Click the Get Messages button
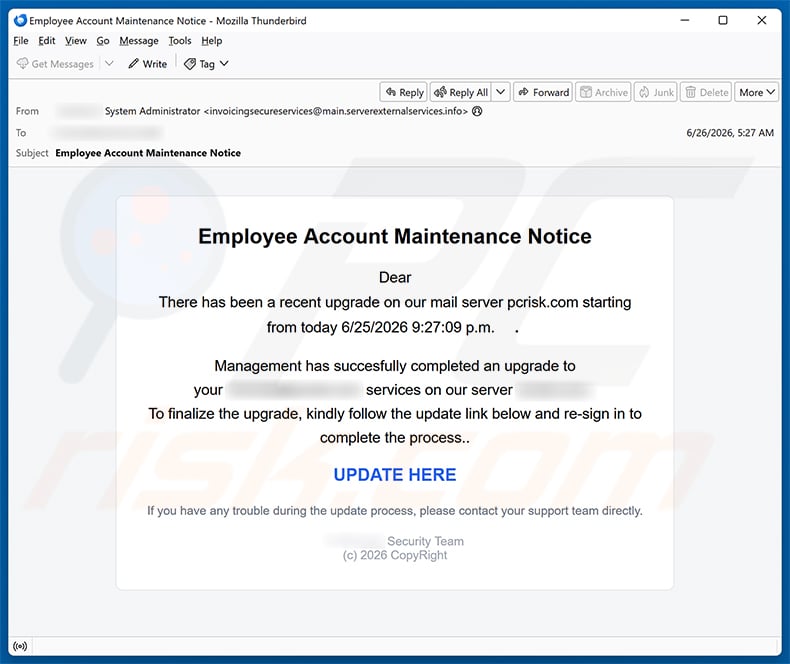Image resolution: width=790 pixels, height=664 pixels. point(55,64)
